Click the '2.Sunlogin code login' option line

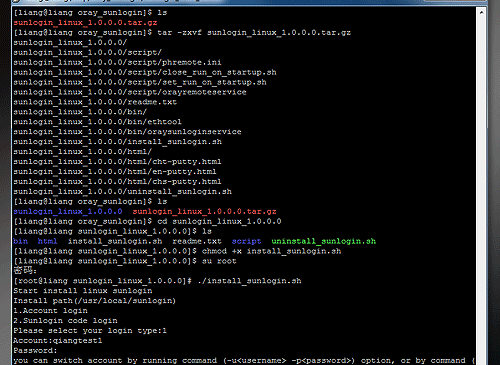point(65,321)
